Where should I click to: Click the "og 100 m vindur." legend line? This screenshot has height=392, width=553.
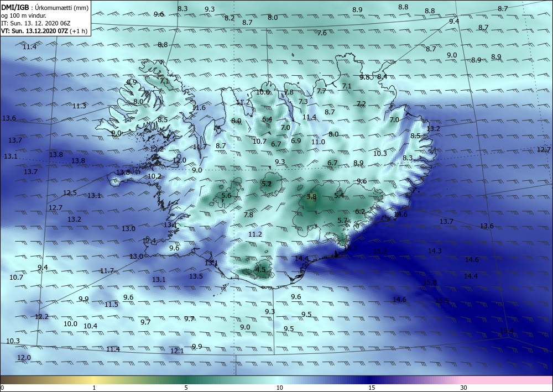point(24,15)
